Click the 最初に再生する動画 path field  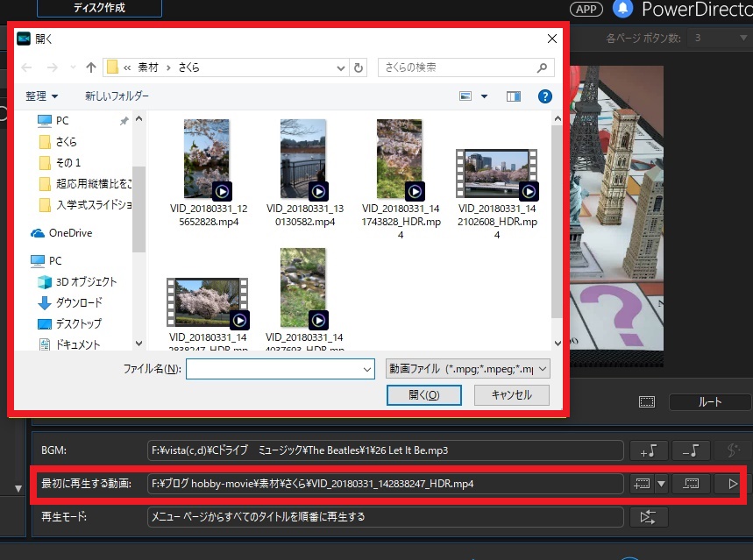[x=385, y=484]
